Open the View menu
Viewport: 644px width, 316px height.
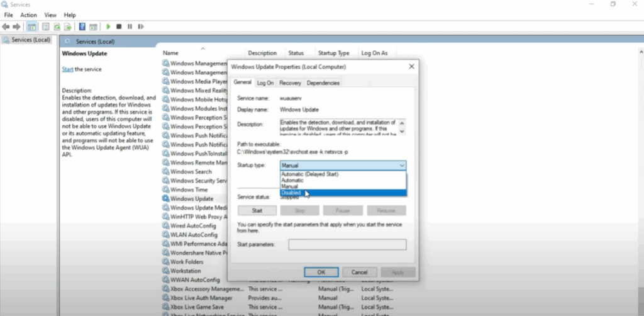coord(50,15)
